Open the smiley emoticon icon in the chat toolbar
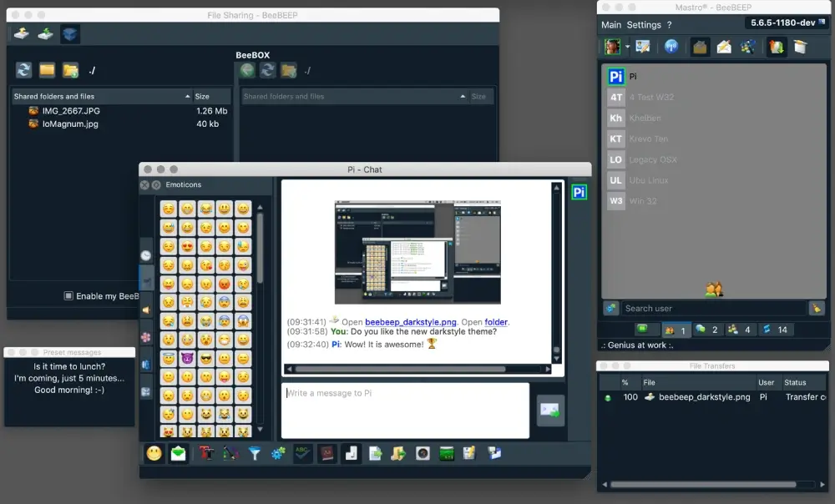The image size is (835, 504). point(154,453)
